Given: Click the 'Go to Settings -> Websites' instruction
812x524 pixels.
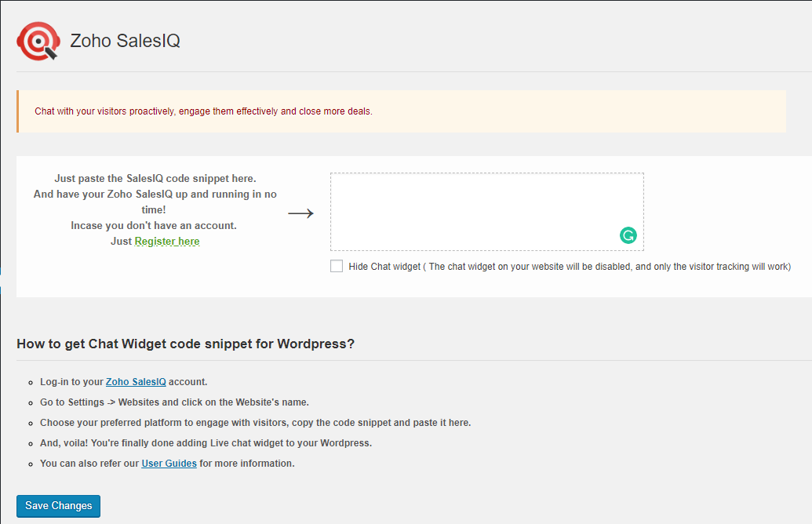Looking at the screenshot, I should coord(174,402).
